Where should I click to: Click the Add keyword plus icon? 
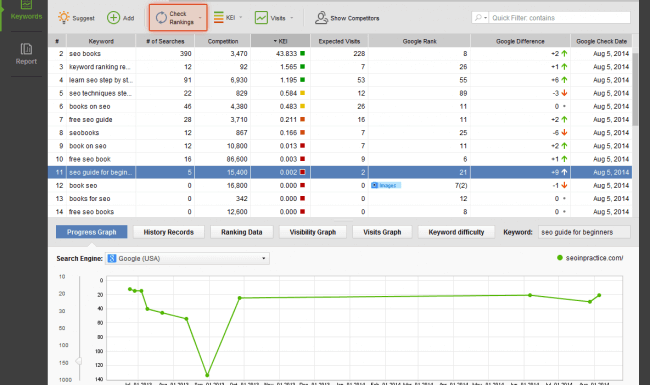(x=113, y=18)
